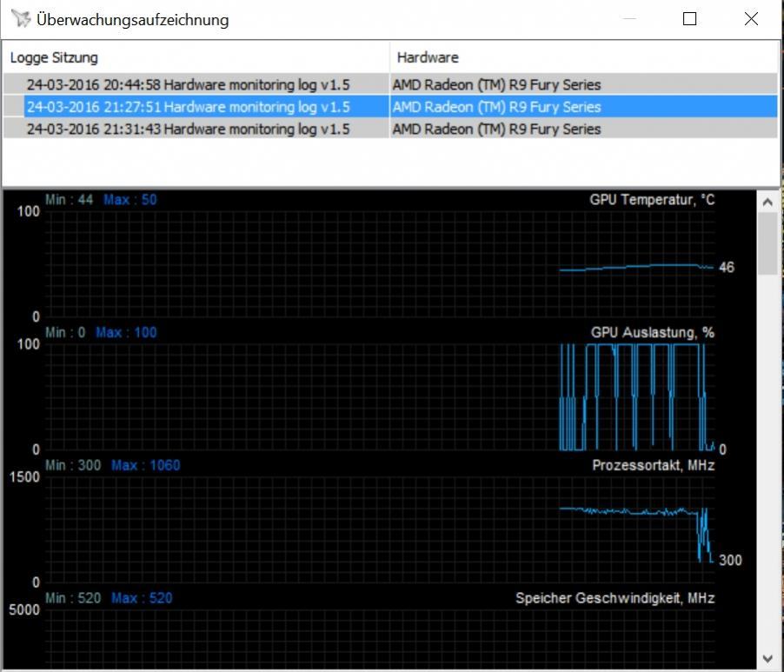The height and width of the screenshot is (672, 784).
Task: Click the Max : 50 temperature value
Action: click(x=130, y=199)
